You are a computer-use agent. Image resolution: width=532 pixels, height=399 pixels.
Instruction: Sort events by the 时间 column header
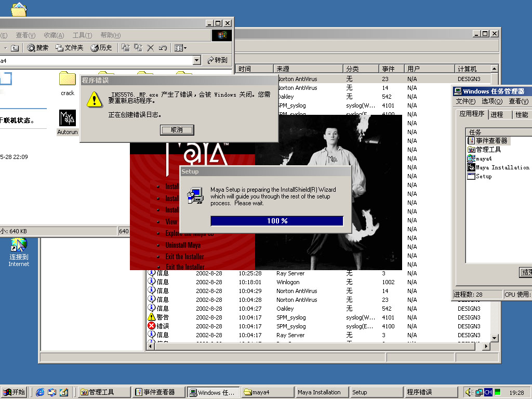[x=255, y=69]
